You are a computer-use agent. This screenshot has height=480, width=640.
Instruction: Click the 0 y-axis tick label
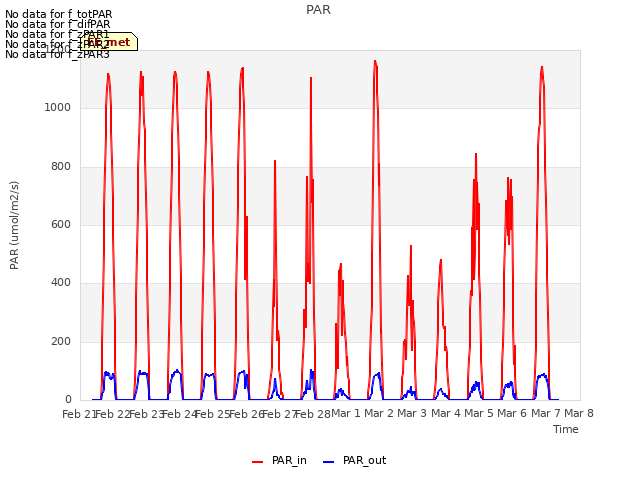(68, 399)
